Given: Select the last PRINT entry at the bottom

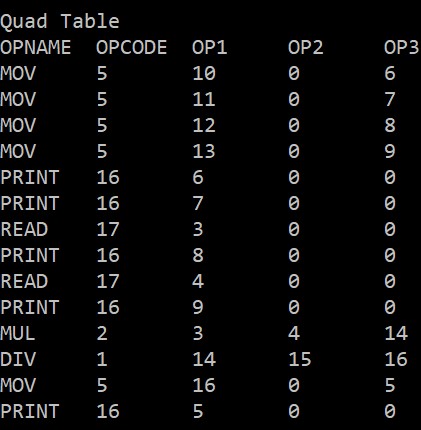Looking at the screenshot, I should (x=30, y=411).
